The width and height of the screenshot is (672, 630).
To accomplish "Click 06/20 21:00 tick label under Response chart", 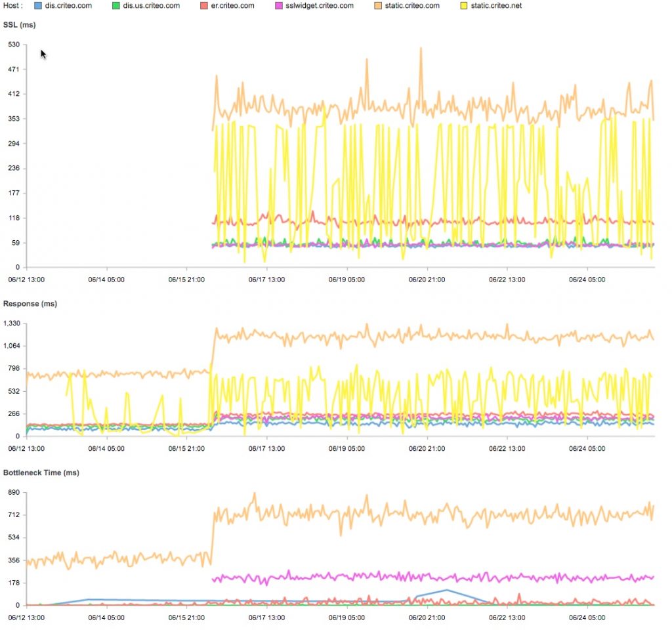I will tap(427, 449).
